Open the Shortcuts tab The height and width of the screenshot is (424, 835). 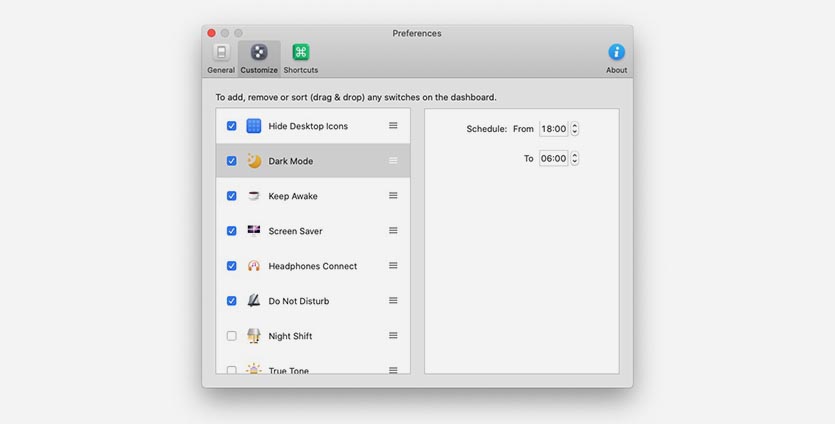tap(300, 53)
